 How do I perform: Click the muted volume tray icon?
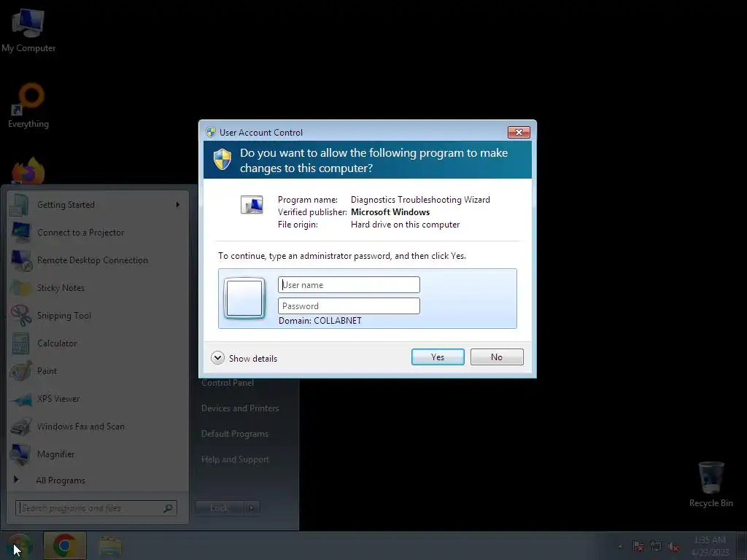point(673,546)
